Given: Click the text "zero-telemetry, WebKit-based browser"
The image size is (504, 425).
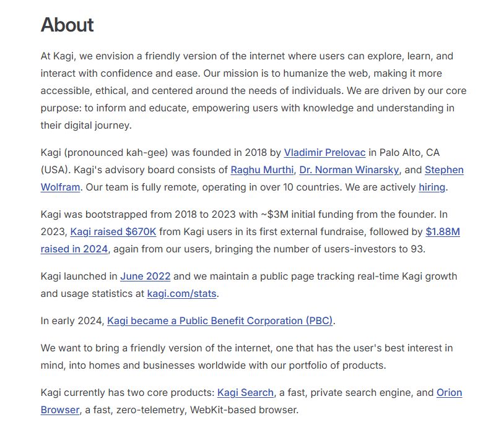Looking at the screenshot, I should coord(207,410).
